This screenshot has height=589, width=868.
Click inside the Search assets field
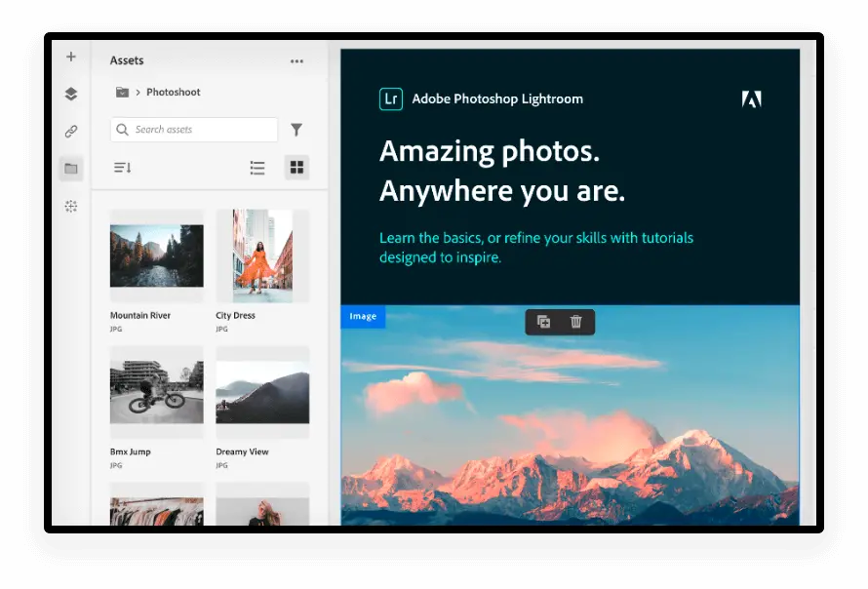(193, 129)
